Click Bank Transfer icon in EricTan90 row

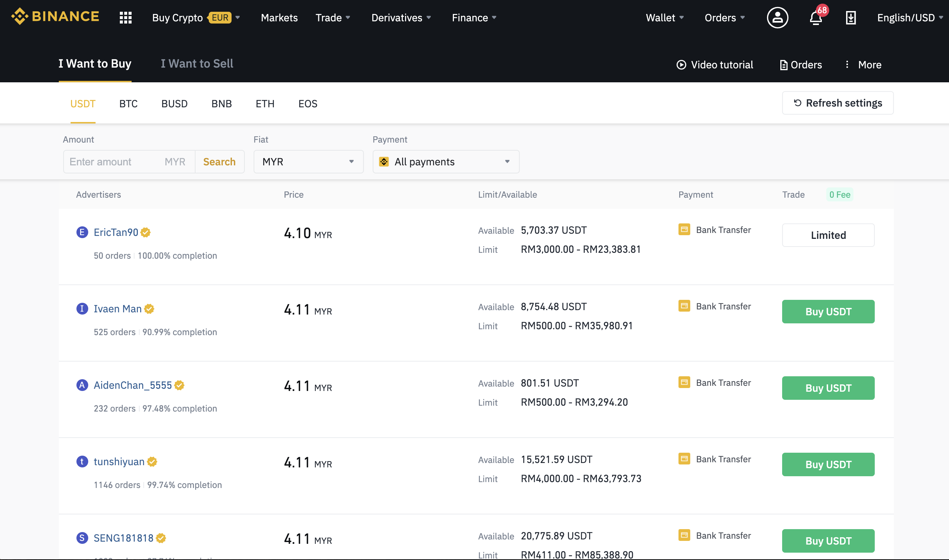tap(684, 229)
